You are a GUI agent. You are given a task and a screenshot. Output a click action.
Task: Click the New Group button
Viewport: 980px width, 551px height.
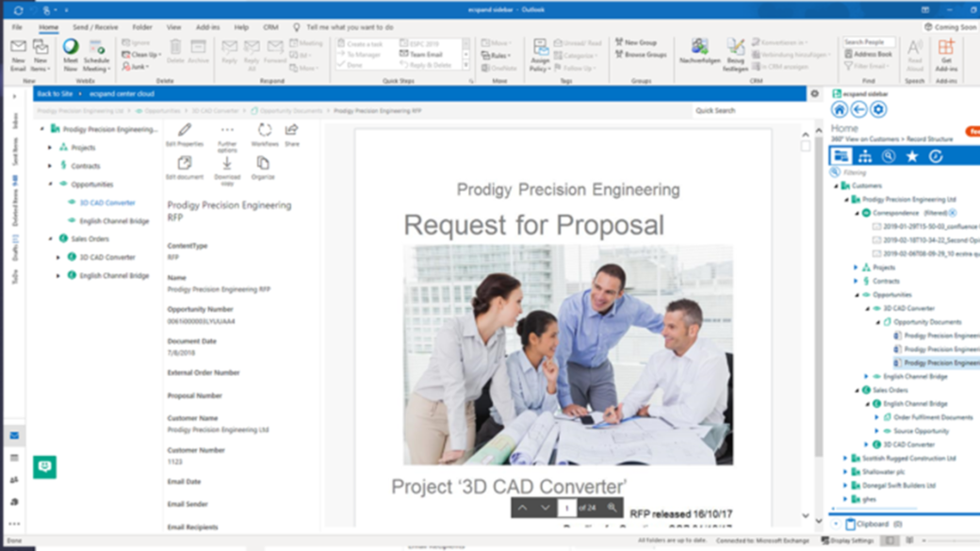636,42
